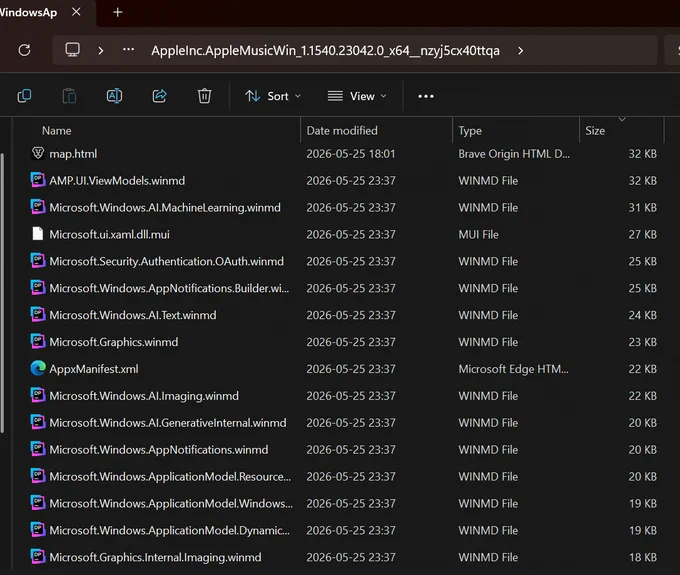This screenshot has width=680, height=575.
Task: Click the Microsoft.Windows.AppNotifications.Builder file icon
Action: [x=38, y=288]
